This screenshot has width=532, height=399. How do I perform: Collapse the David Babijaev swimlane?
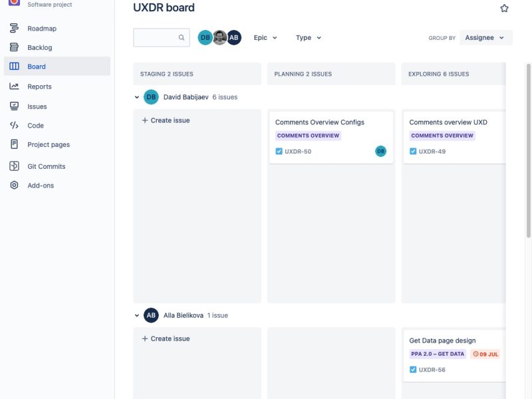tap(137, 97)
